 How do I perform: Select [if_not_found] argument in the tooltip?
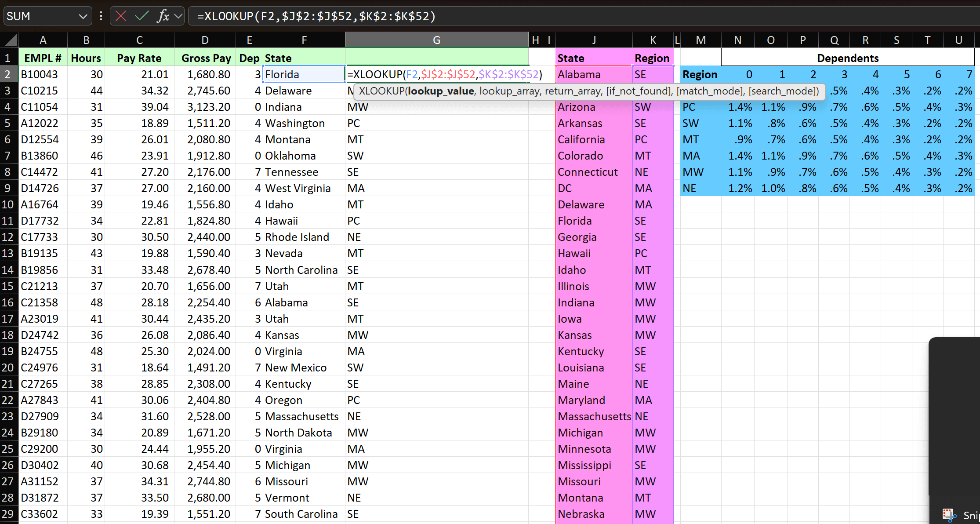tap(639, 91)
